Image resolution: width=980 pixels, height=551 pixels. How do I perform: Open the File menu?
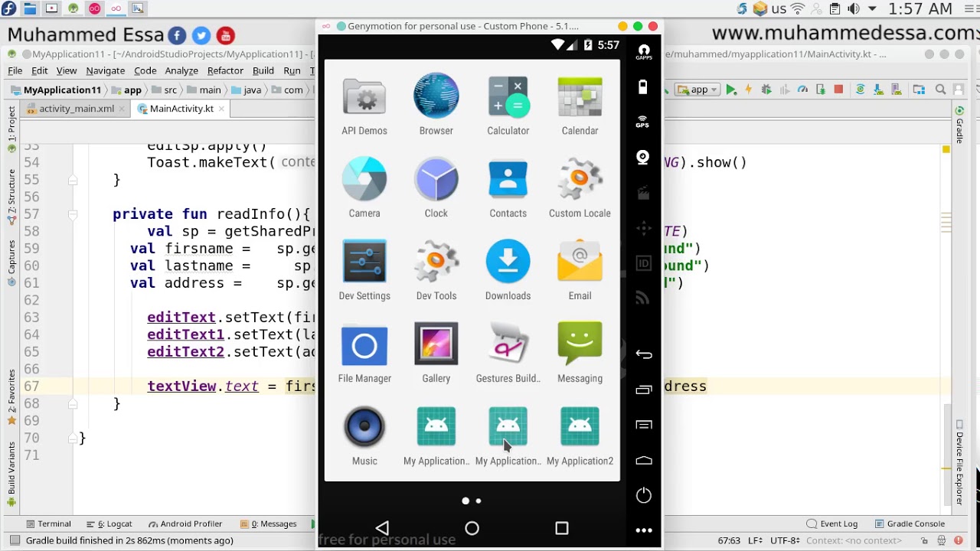point(15,70)
